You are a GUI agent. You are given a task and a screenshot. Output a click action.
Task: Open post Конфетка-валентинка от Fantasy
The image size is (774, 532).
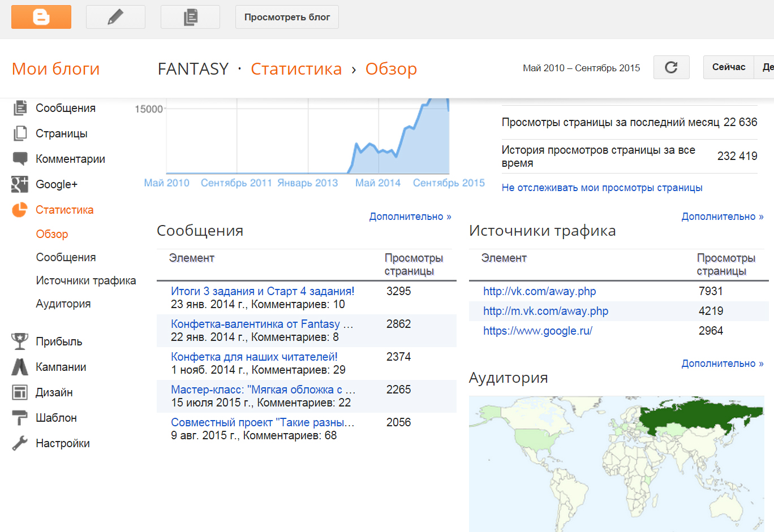pos(262,324)
